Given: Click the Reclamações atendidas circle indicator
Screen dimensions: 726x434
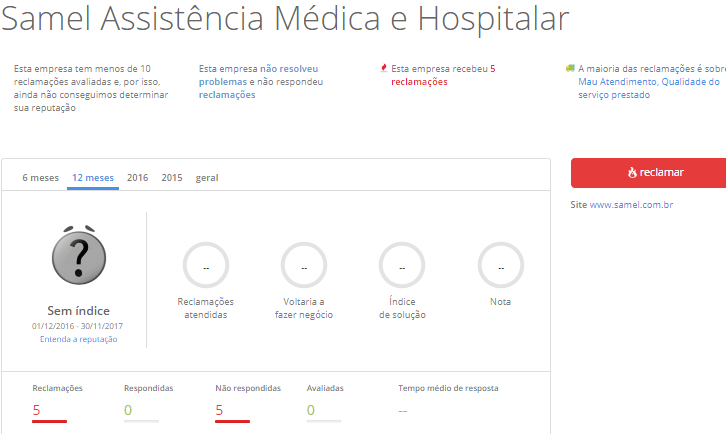Looking at the screenshot, I should [x=206, y=265].
